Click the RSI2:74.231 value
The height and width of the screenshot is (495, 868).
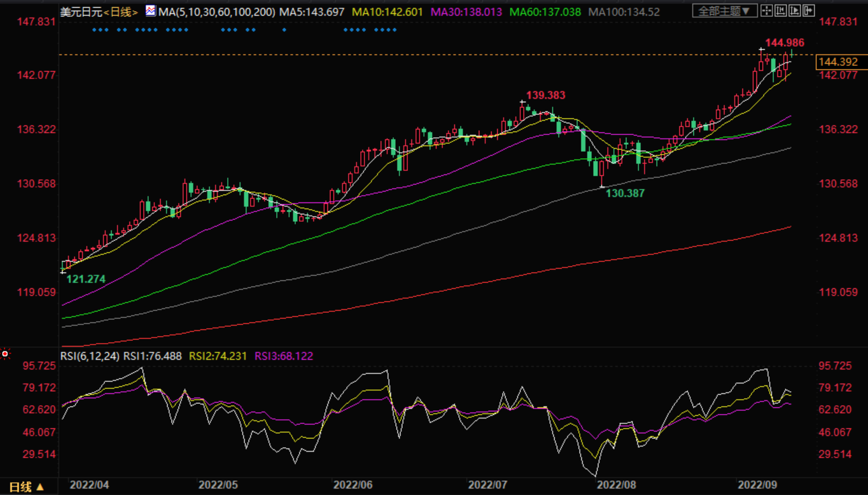coord(218,356)
